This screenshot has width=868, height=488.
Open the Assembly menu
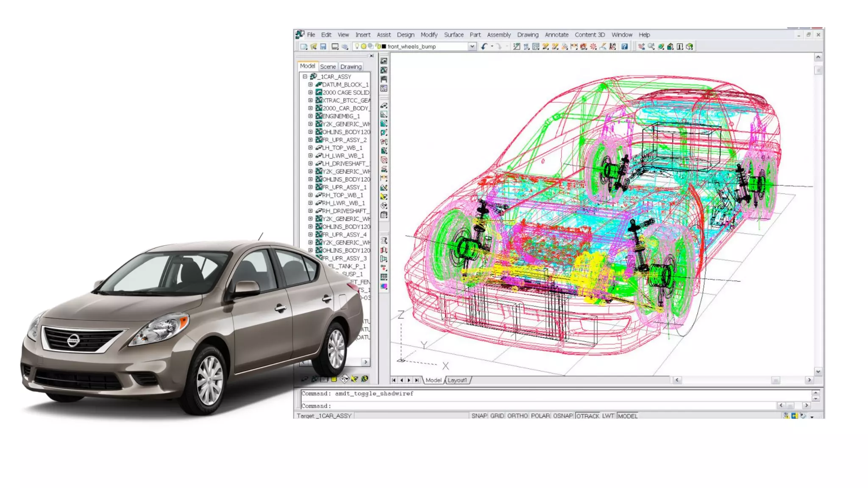[x=498, y=35]
